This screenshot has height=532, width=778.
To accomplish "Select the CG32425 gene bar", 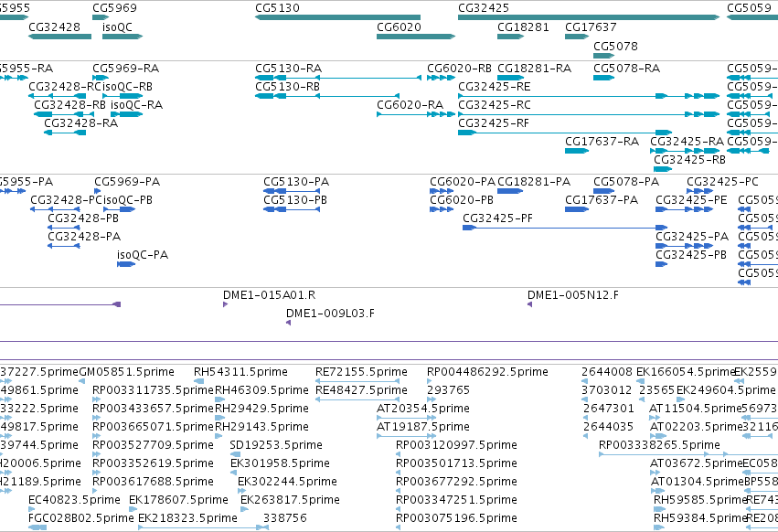I will point(589,17).
